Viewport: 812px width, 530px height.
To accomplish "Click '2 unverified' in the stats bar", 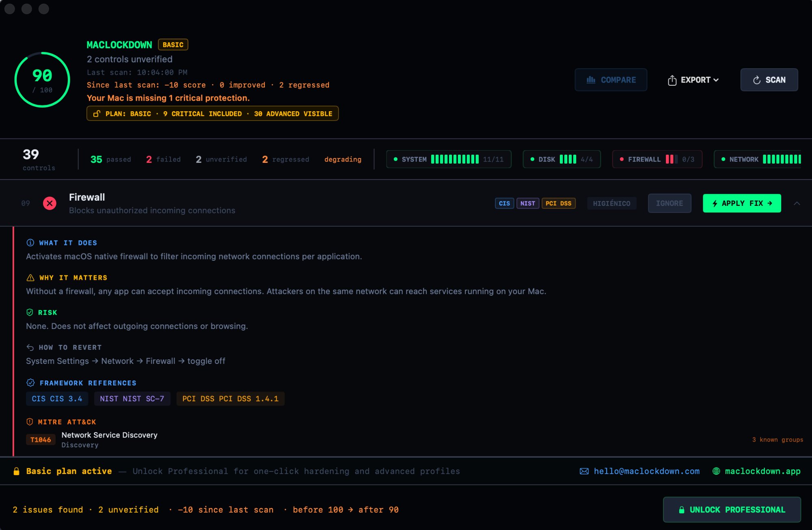I will pos(221,159).
